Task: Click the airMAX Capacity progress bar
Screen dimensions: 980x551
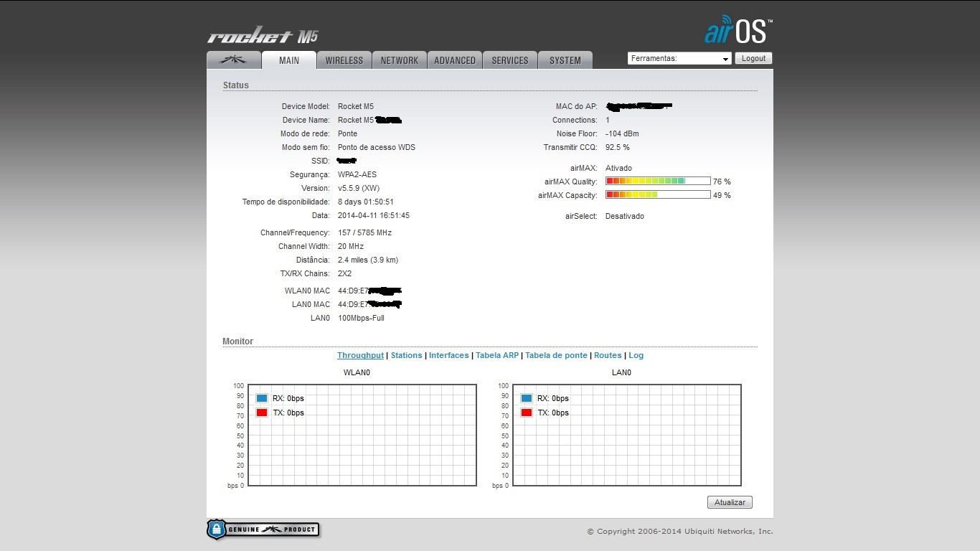Action: (658, 195)
